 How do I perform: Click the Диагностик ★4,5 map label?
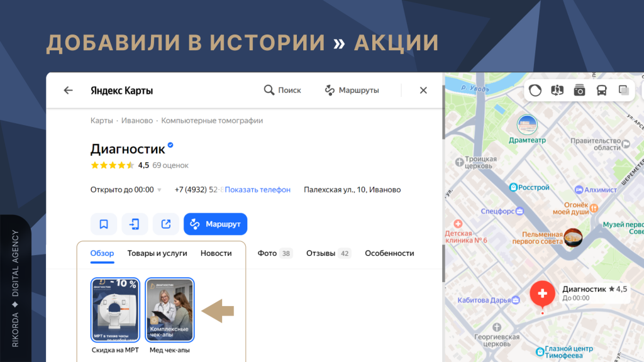tap(595, 293)
